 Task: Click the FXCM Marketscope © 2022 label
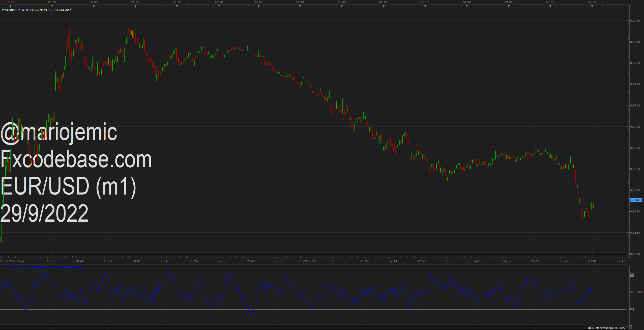tap(606, 328)
